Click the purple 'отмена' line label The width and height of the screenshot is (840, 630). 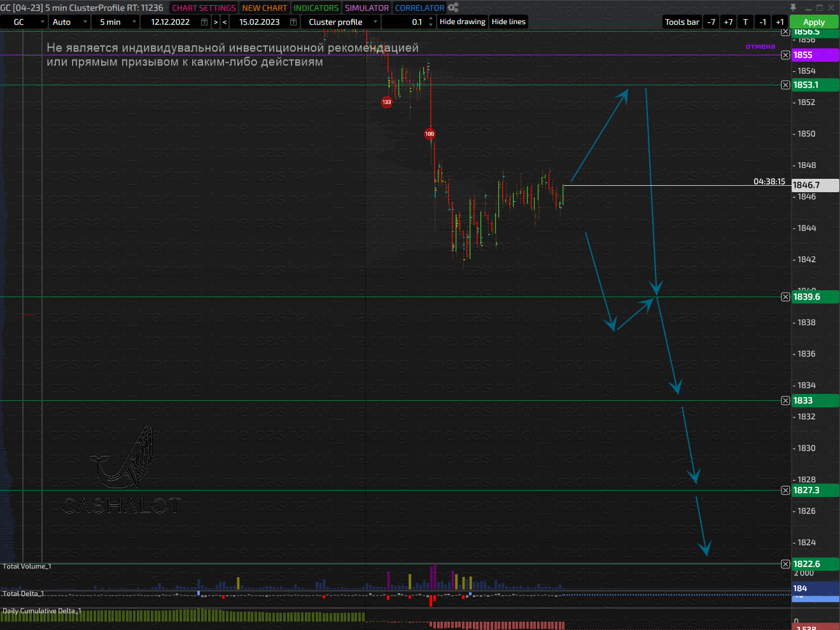760,46
